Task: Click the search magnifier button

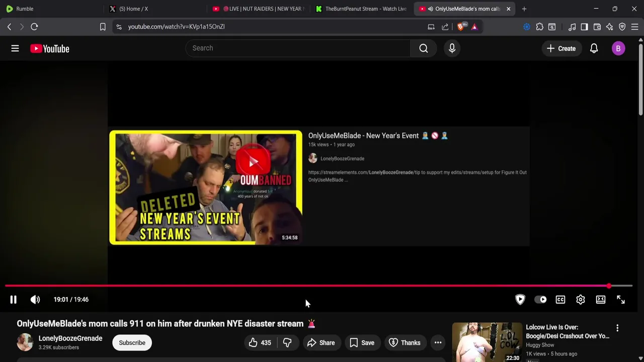Action: tap(424, 48)
